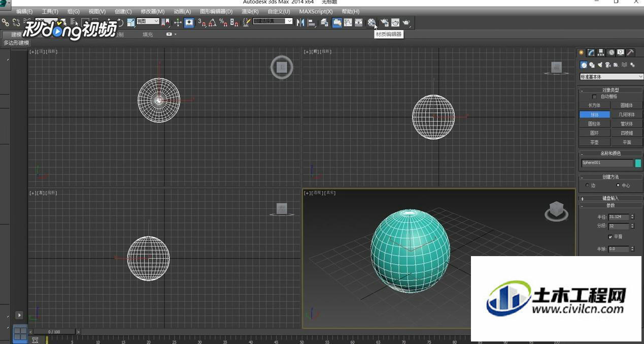The image size is (644, 344).
Task: Open the Render Setup dialog
Action: [x=384, y=22]
